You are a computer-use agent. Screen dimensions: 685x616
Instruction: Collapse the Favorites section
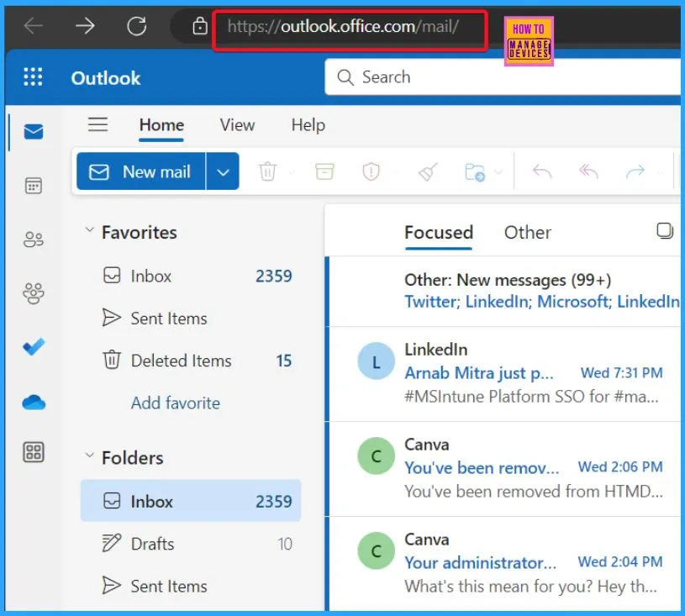click(x=89, y=229)
